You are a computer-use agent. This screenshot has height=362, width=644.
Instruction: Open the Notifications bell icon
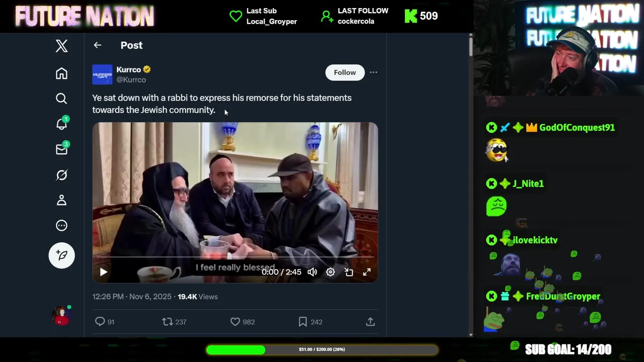point(61,124)
